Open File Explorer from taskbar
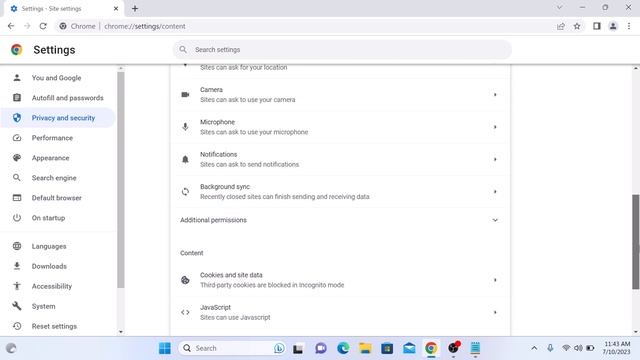Viewport: 640px width, 360px height. click(365, 348)
